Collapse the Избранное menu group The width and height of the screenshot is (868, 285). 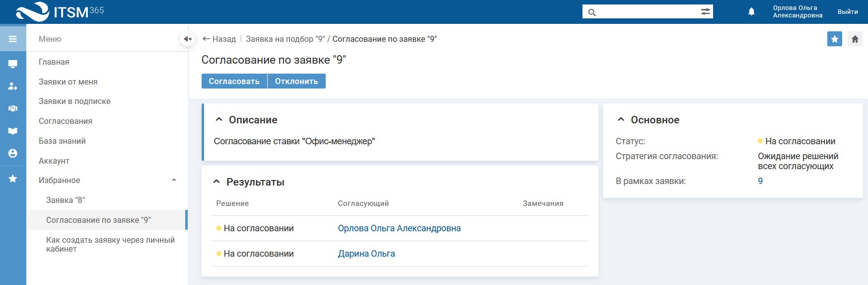pos(174,180)
